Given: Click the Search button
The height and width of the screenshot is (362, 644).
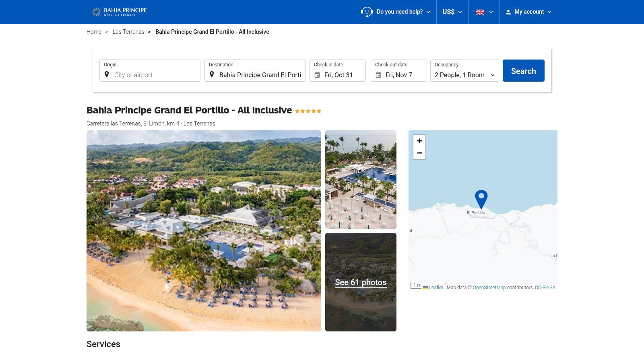Looking at the screenshot, I should [523, 70].
